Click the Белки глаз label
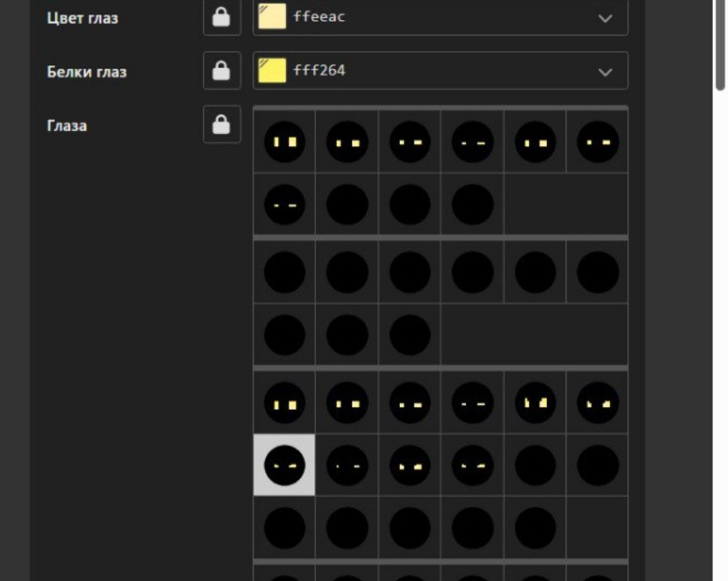This screenshot has height=581, width=728. [x=86, y=72]
